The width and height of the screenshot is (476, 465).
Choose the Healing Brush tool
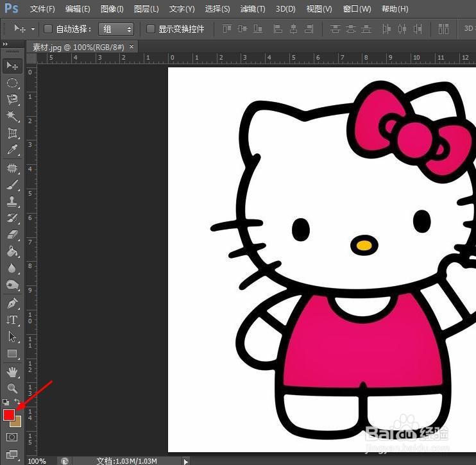pos(12,168)
